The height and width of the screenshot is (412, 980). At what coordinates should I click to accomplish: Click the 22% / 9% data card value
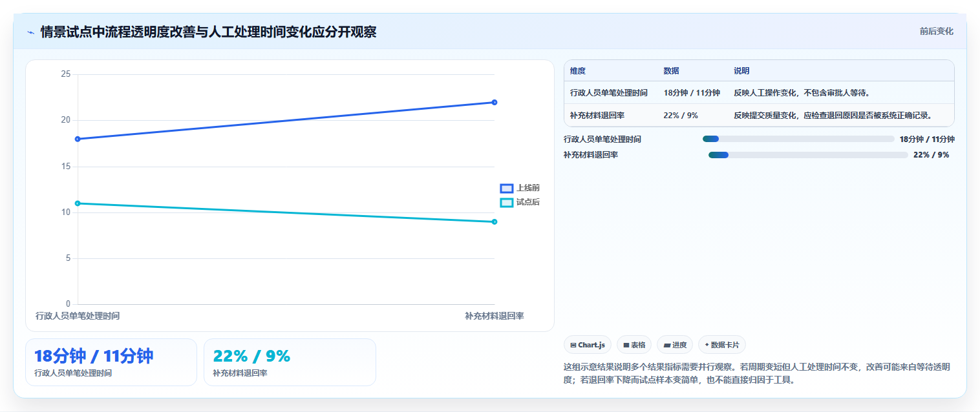(251, 356)
